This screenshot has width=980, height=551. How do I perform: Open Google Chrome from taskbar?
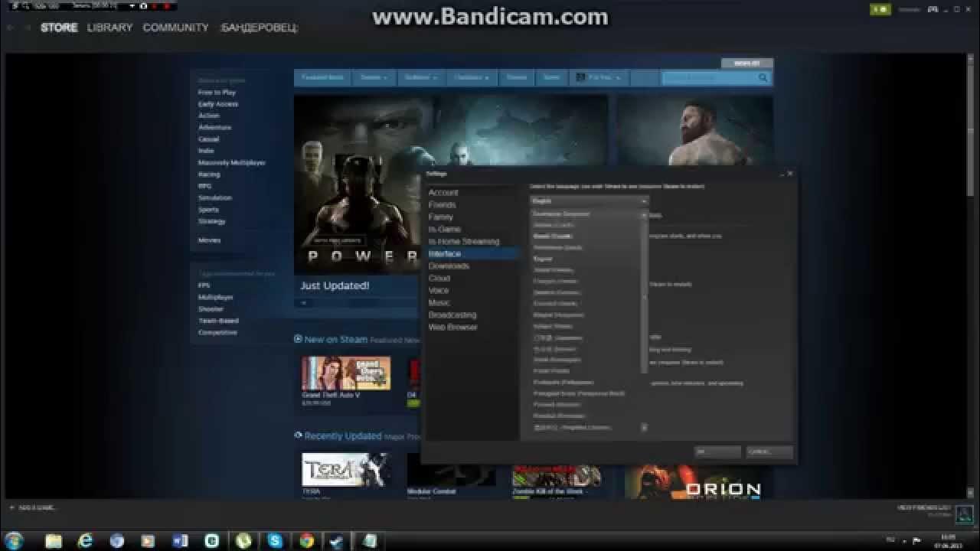tap(307, 541)
